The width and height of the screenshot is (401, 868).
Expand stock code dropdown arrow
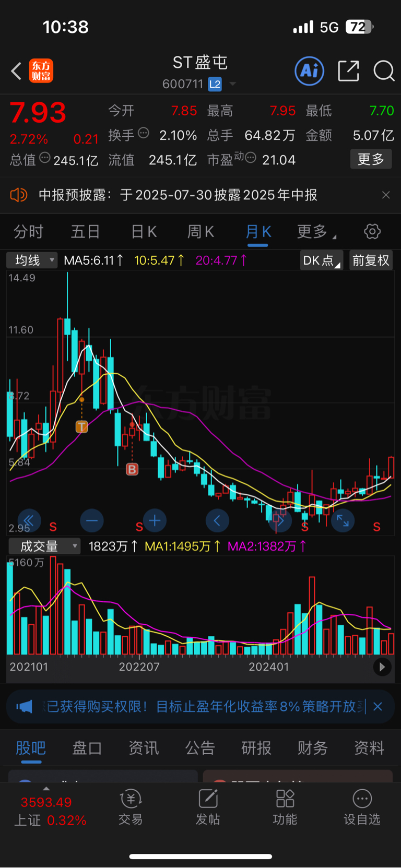click(x=232, y=84)
